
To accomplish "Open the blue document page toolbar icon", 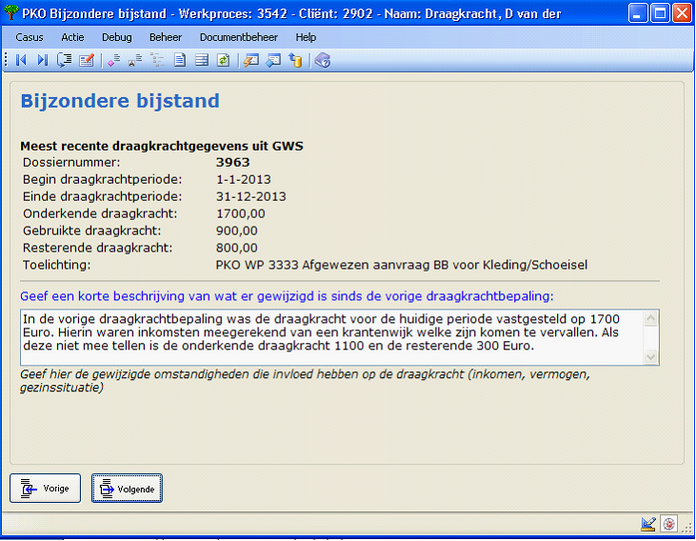I will 179,60.
